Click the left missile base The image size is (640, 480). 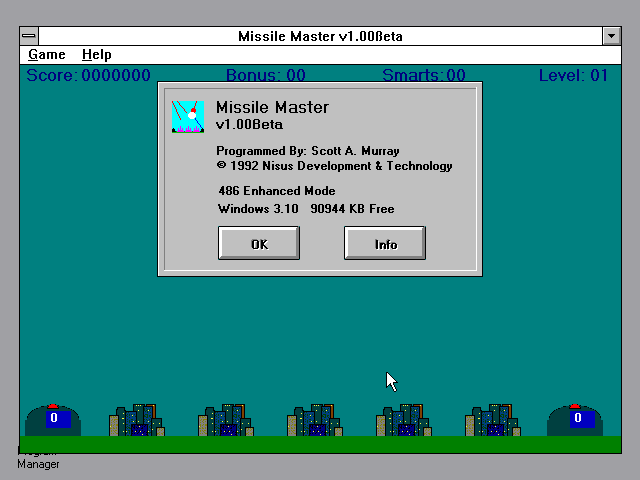click(x=53, y=420)
